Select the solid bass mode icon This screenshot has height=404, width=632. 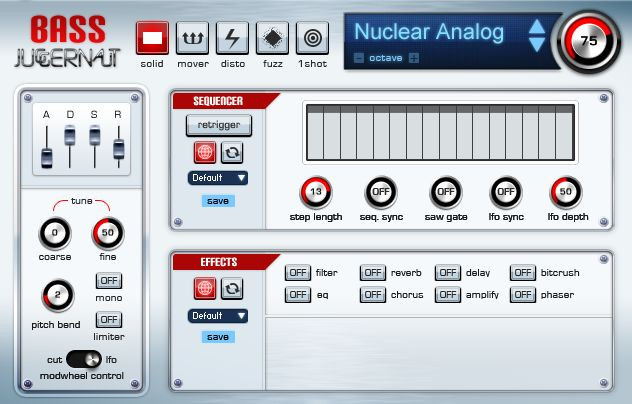click(152, 38)
